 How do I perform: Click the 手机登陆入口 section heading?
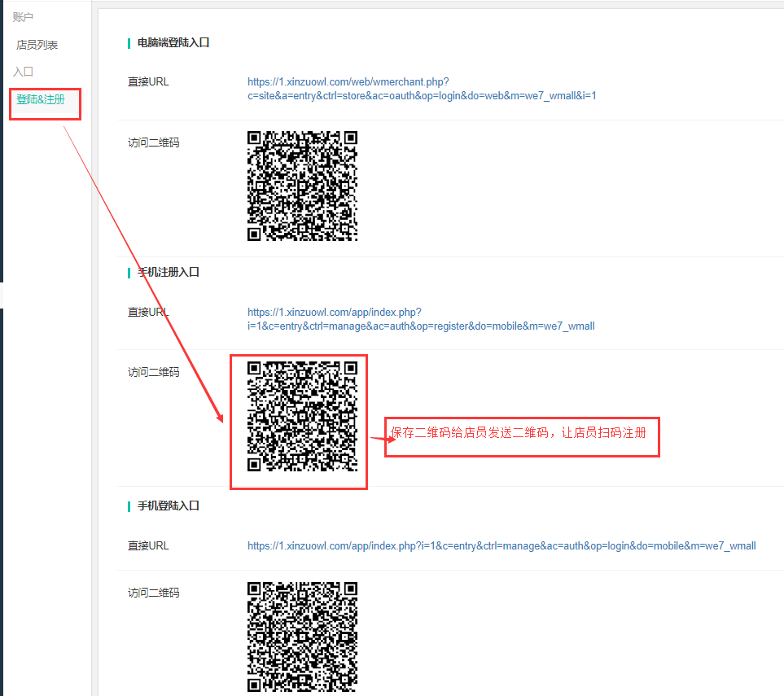169,506
